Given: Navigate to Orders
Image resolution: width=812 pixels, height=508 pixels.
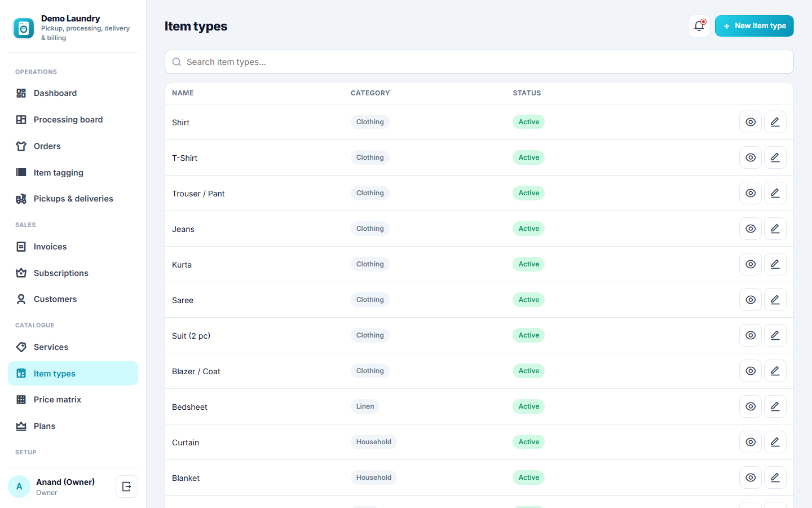Looking at the screenshot, I should tap(73, 146).
